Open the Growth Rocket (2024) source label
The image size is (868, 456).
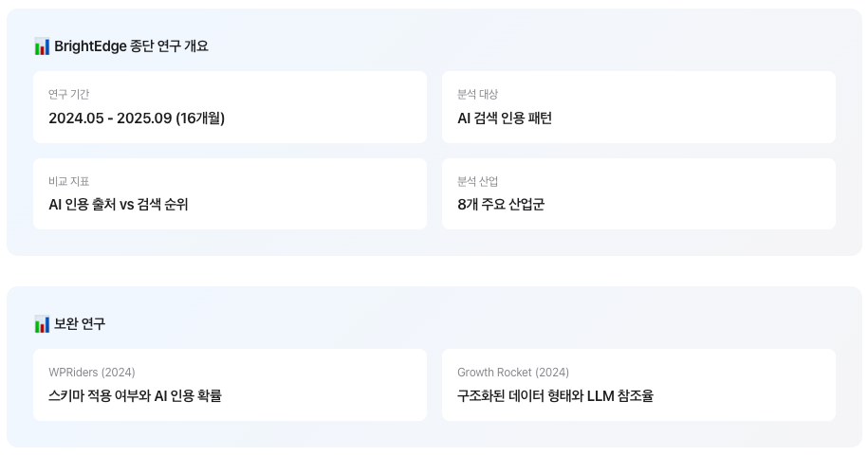click(513, 373)
